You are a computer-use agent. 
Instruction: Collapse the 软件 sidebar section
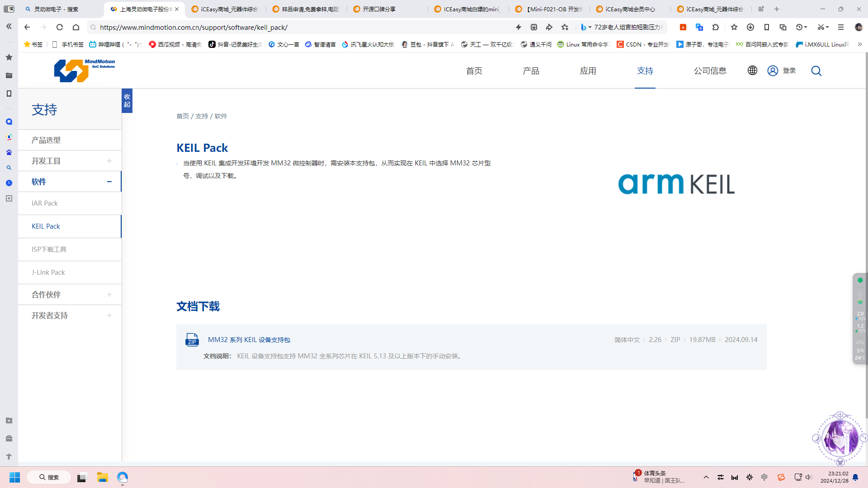point(109,182)
